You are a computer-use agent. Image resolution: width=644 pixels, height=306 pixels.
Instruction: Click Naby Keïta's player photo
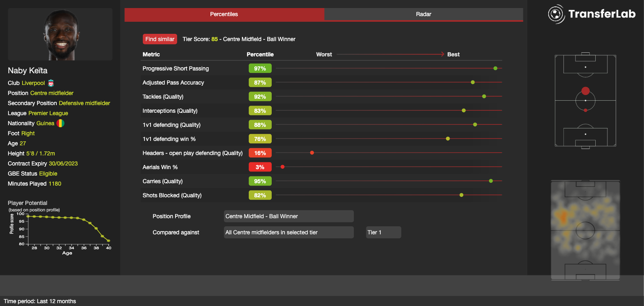pos(60,35)
